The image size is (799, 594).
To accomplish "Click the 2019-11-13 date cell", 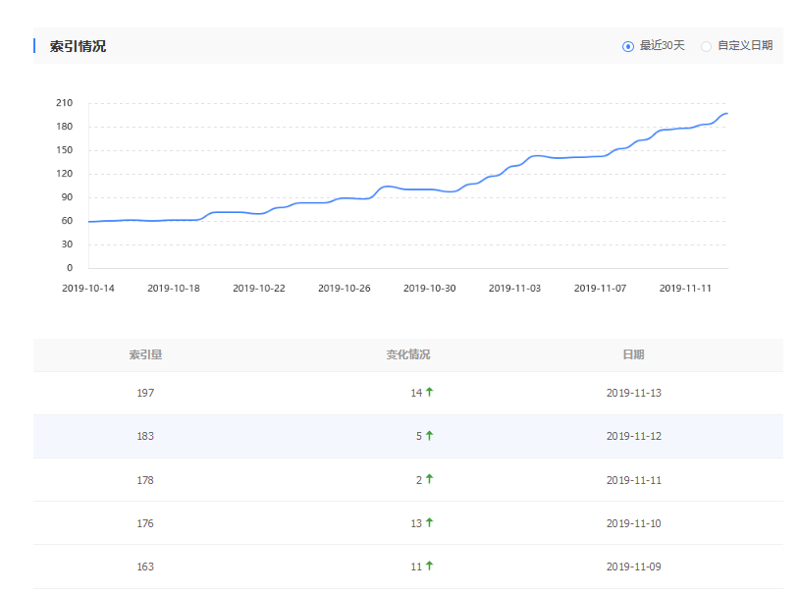I will (633, 393).
